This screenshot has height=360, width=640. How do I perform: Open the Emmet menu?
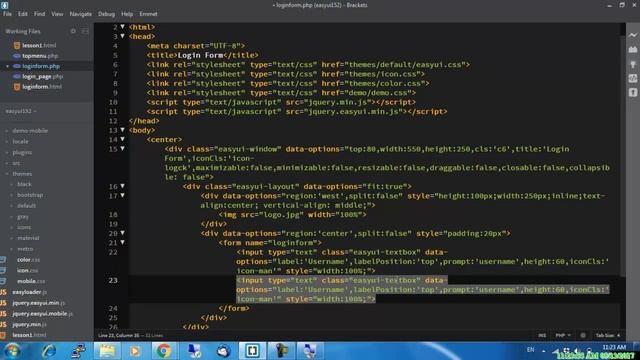pyautogui.click(x=148, y=14)
